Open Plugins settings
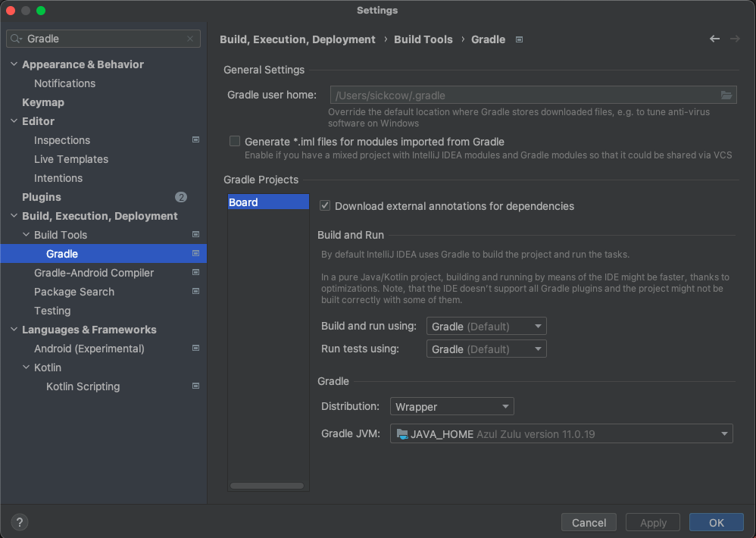 42,197
